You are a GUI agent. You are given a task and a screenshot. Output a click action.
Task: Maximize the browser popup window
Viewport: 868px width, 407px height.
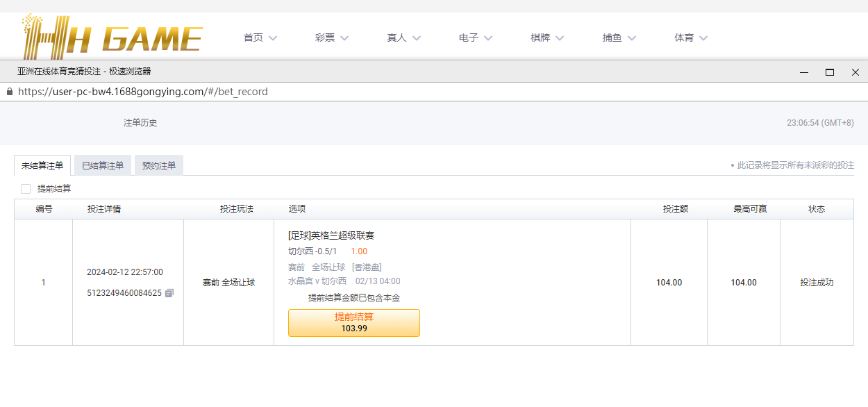[x=830, y=72]
